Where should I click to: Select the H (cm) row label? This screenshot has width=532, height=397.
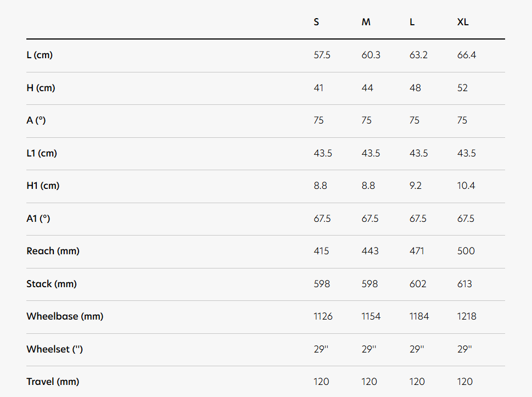(x=41, y=88)
